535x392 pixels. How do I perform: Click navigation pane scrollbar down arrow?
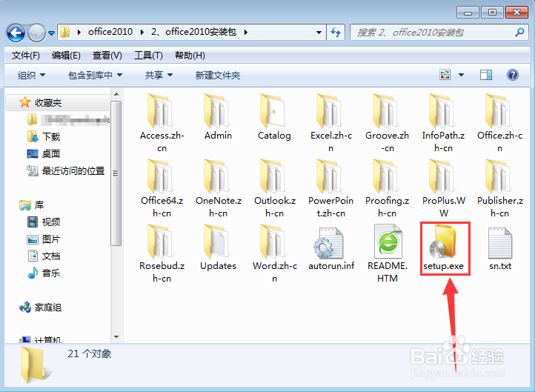(x=116, y=337)
